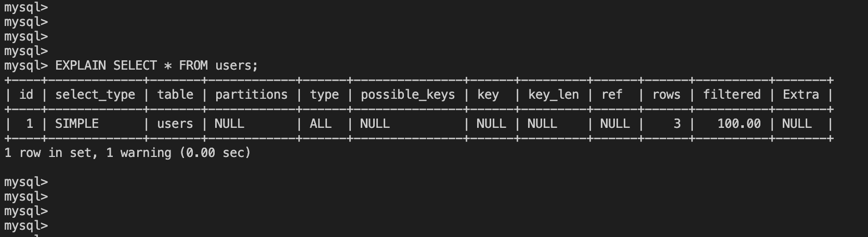
Task: Click the 100.00 filtered value
Action: (x=739, y=124)
